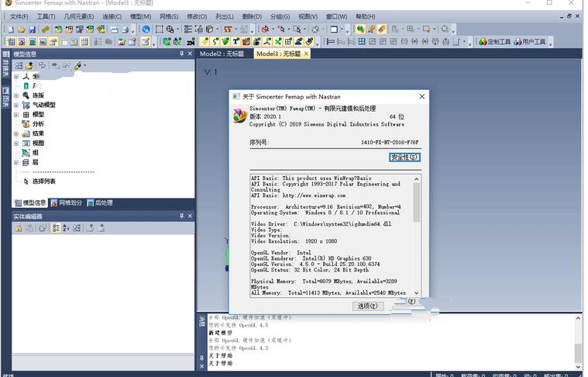Click the highlighter icon in Model Info toolbar
The width and height of the screenshot is (588, 377).
[77, 65]
